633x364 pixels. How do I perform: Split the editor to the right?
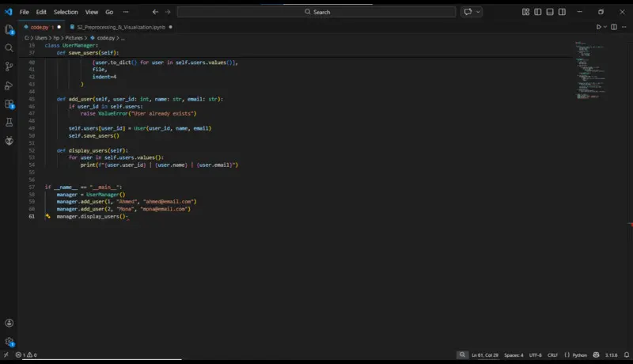click(x=614, y=27)
